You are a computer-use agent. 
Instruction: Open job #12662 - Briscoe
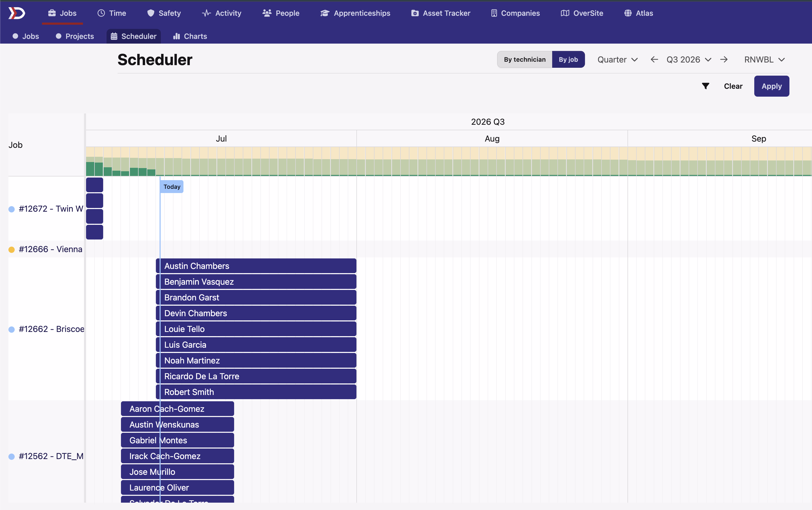(x=52, y=329)
